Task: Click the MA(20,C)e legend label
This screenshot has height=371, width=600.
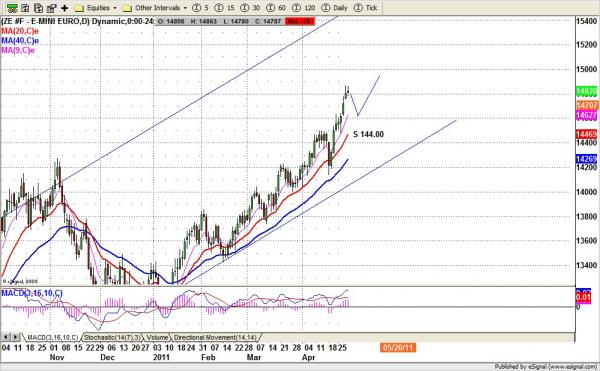Action: (x=20, y=31)
